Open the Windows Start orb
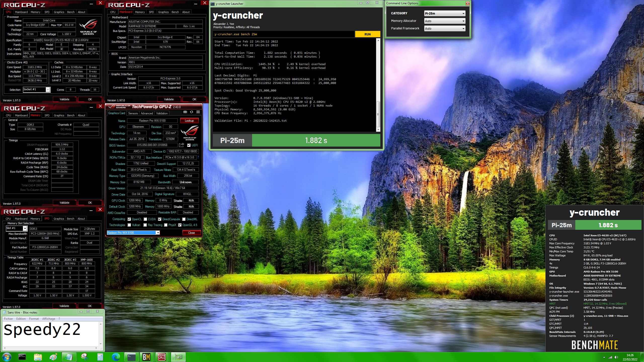This screenshot has width=644, height=362. [x=6, y=357]
